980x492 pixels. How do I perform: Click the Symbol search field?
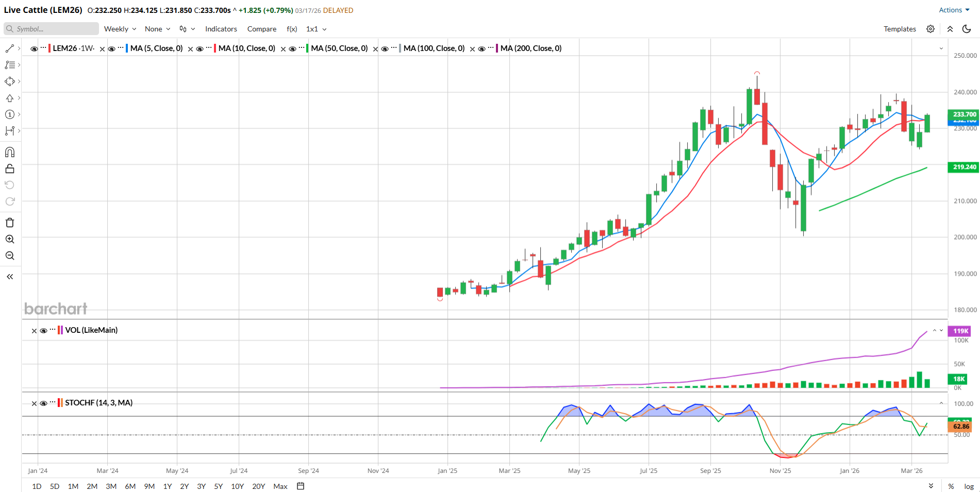tap(52, 29)
